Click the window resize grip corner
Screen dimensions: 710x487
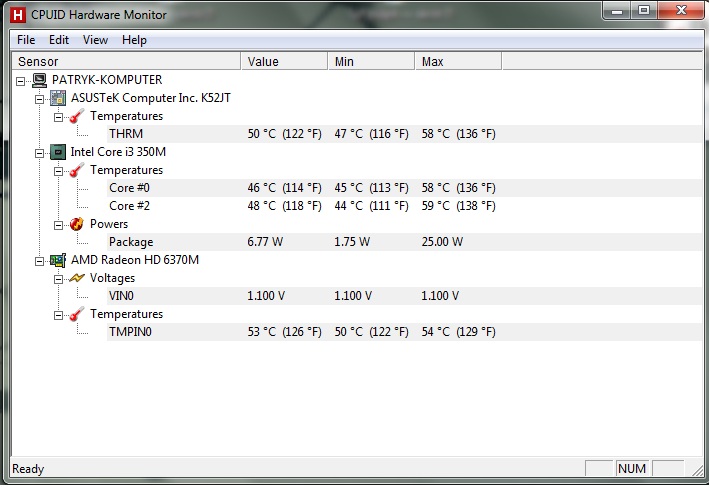coord(697,470)
